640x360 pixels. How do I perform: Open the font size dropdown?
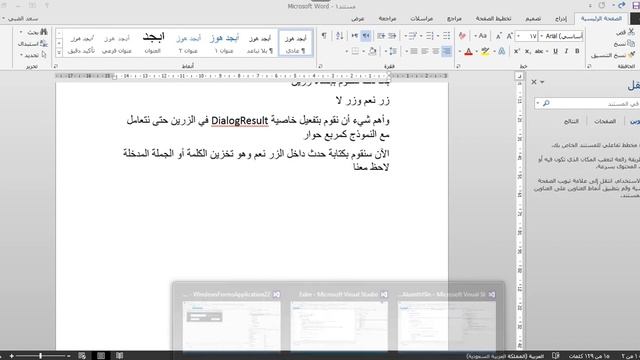518,36
